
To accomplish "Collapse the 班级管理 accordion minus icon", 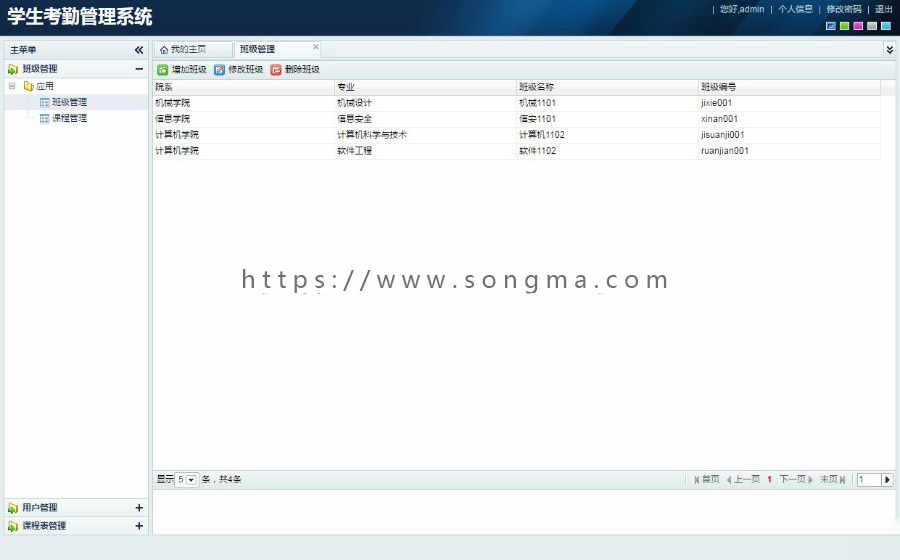I will [139, 69].
